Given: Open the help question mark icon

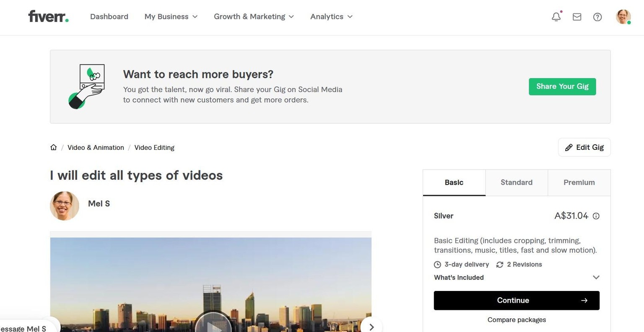Looking at the screenshot, I should 597,17.
